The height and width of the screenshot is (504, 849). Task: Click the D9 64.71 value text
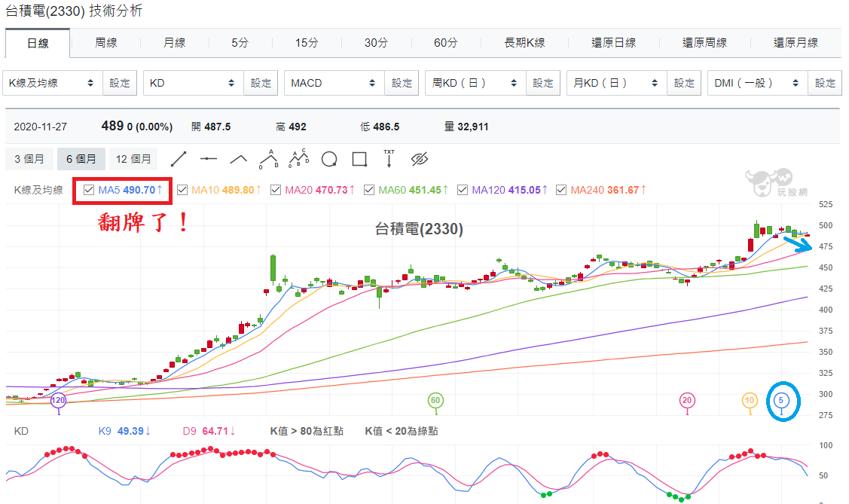pos(209,431)
